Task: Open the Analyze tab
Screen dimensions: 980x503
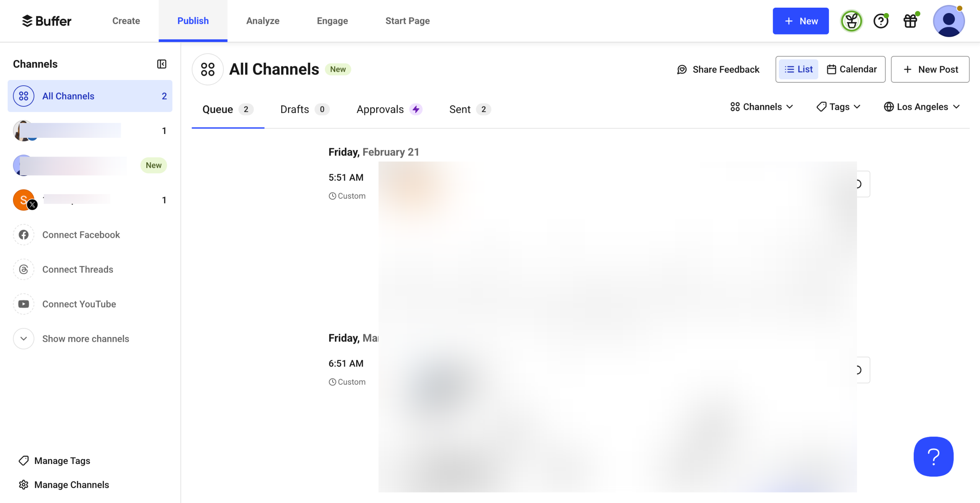Action: coord(262,21)
